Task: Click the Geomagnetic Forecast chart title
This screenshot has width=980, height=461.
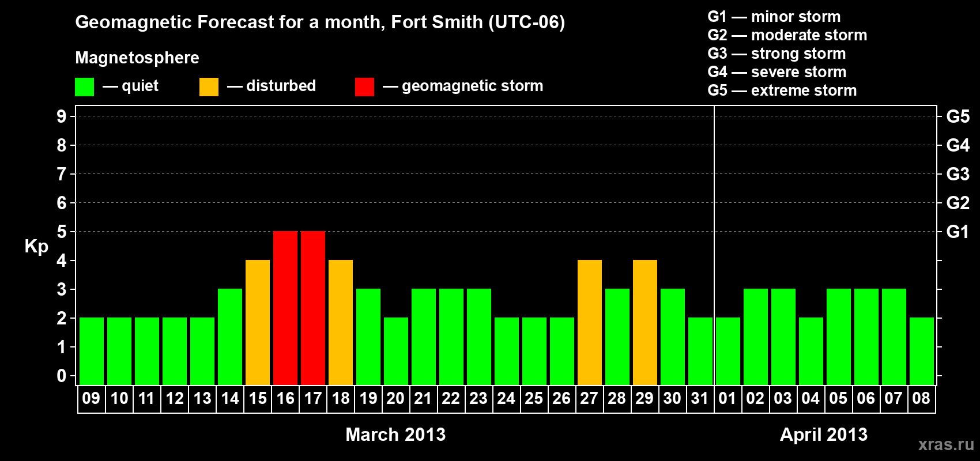Action: click(320, 22)
